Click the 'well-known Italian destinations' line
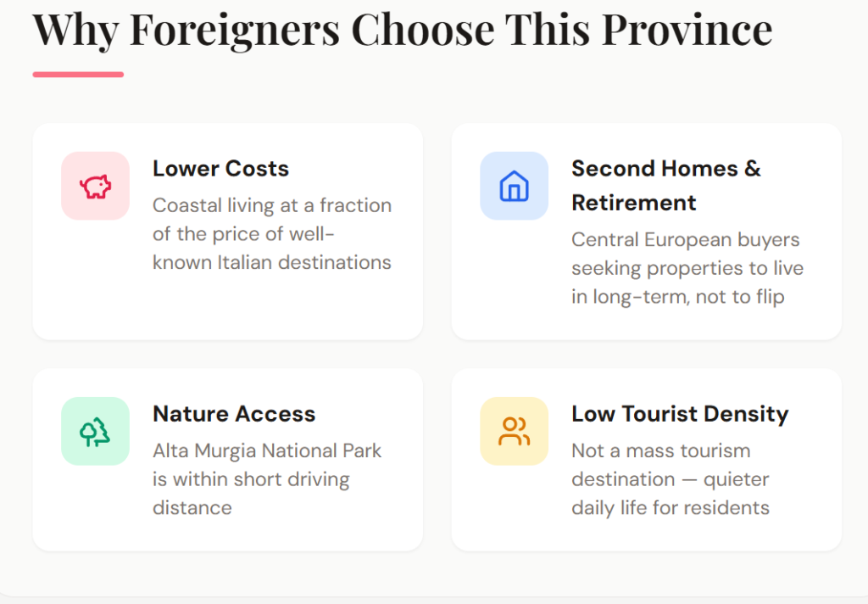Viewport: 868px width, 604px height. (x=272, y=262)
